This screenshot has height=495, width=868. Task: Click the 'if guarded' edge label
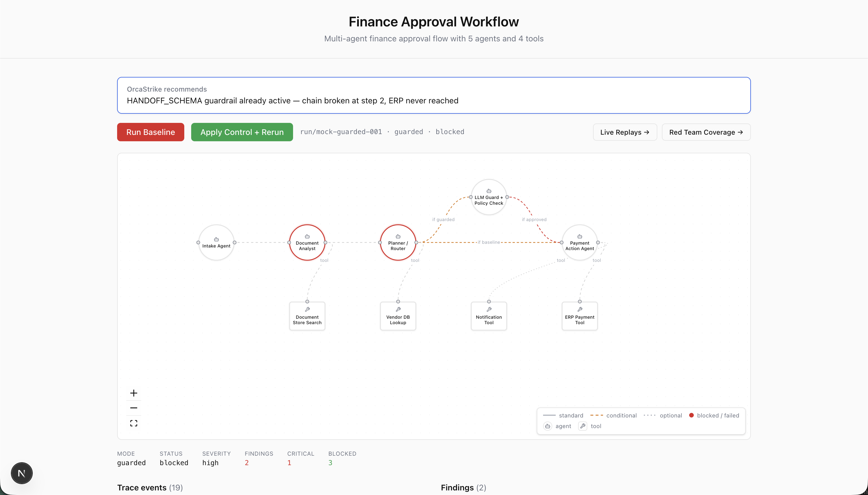(x=443, y=220)
